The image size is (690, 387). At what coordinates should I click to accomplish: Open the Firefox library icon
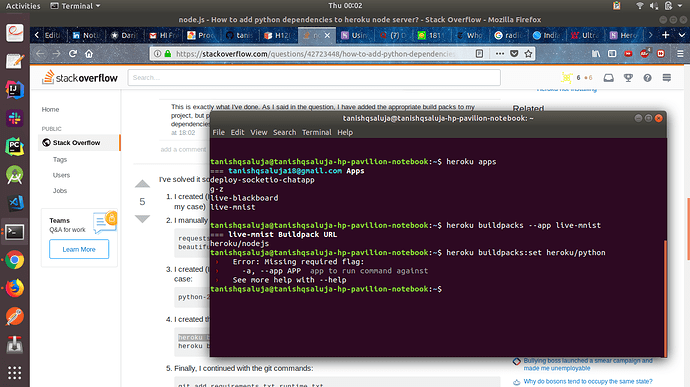[x=596, y=54]
